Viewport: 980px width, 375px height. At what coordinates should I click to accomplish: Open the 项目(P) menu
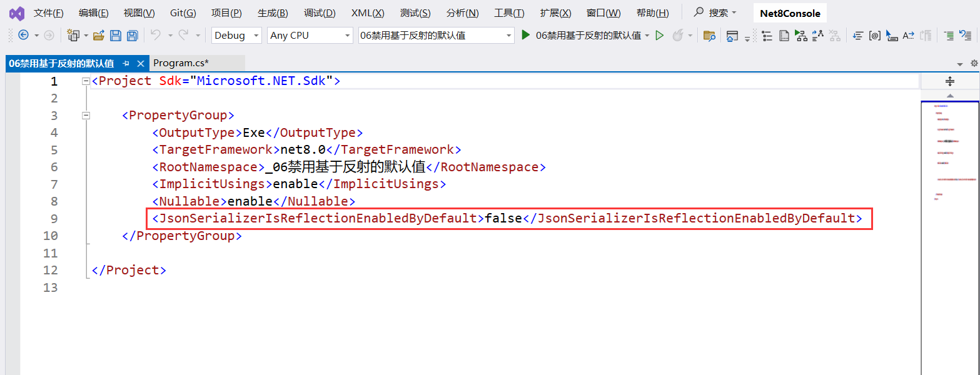pos(226,13)
